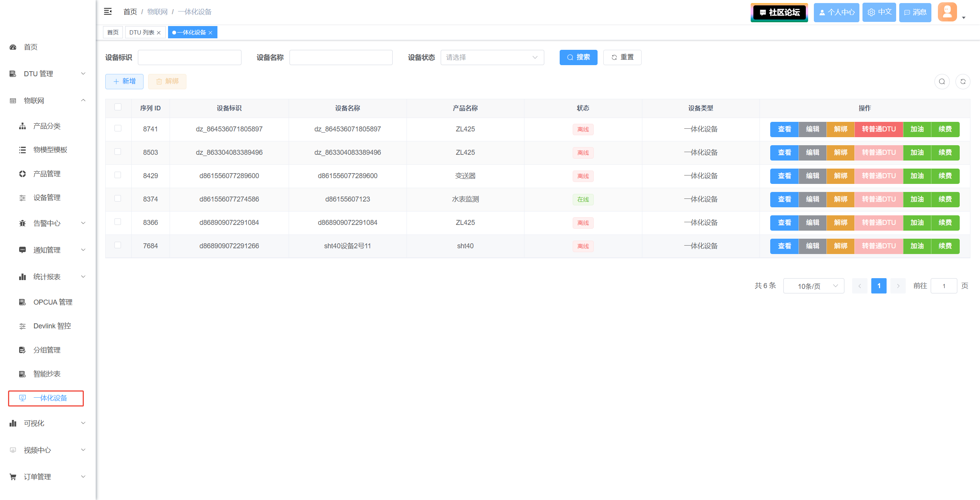This screenshot has width=980, height=500.
Task: Focus the 设备标识 input field
Action: pyautogui.click(x=189, y=57)
